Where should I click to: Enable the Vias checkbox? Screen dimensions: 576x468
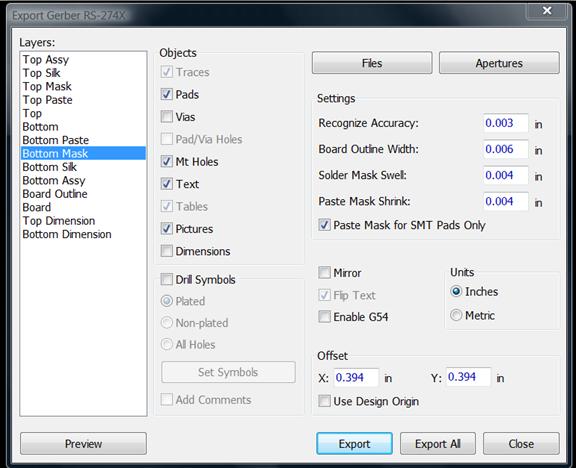pos(167,117)
